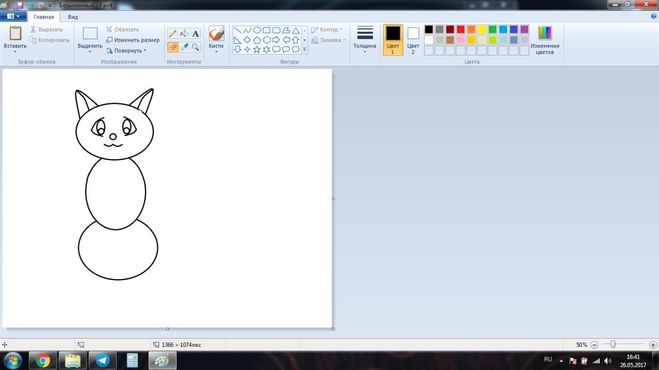Choose the Oval shape
Screen dimensions: 659x370
[257, 30]
